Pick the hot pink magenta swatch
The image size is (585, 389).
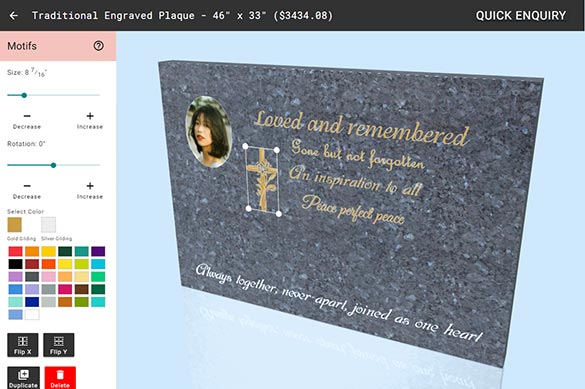(65, 289)
